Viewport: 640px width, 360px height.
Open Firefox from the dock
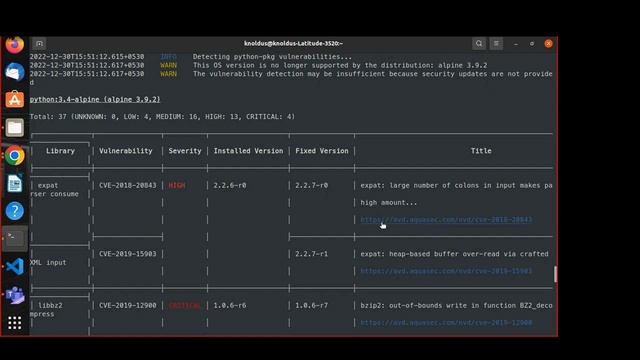[x=15, y=44]
